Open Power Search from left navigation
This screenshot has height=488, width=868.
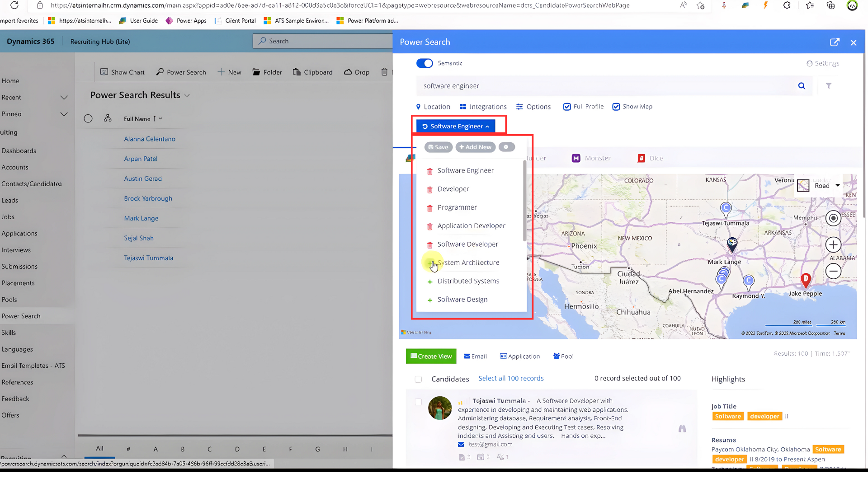21,316
